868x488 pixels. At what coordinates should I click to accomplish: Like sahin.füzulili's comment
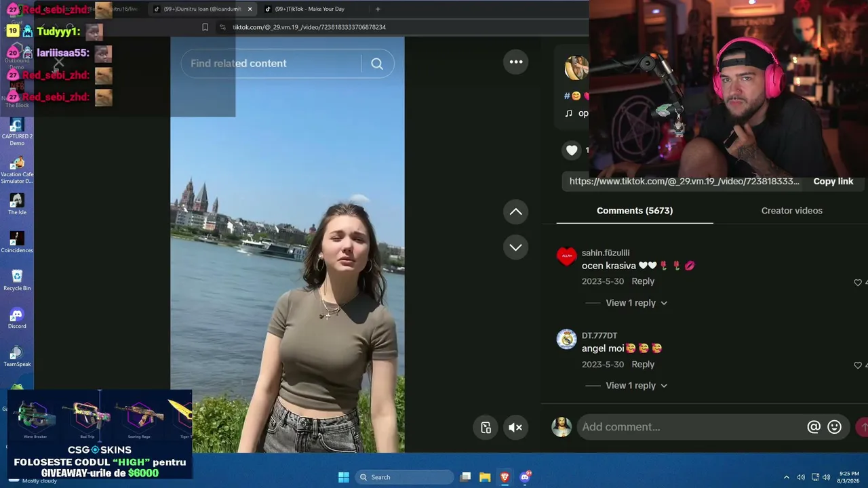[x=858, y=282]
